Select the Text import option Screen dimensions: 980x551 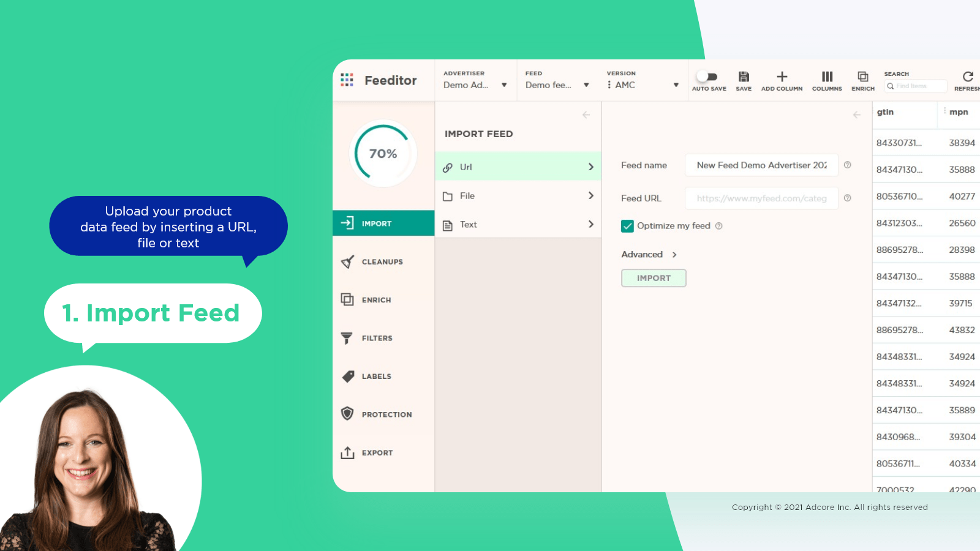click(x=518, y=225)
